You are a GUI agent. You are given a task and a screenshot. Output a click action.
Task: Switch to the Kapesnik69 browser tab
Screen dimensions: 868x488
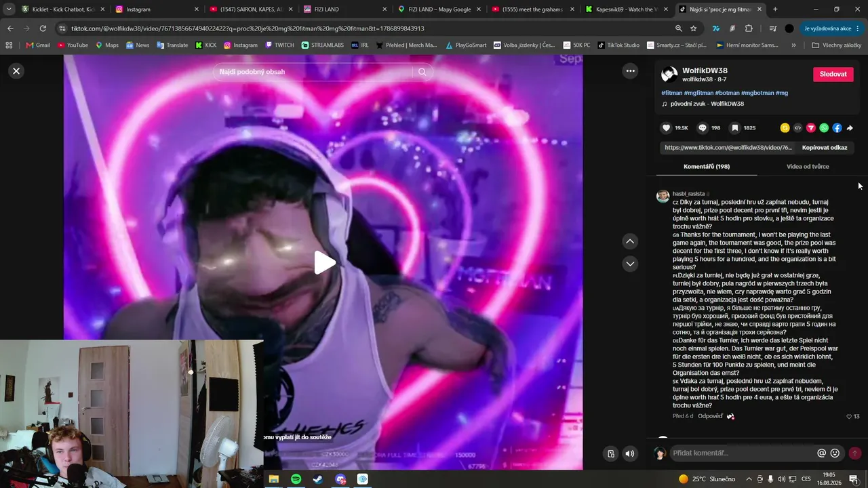[627, 9]
